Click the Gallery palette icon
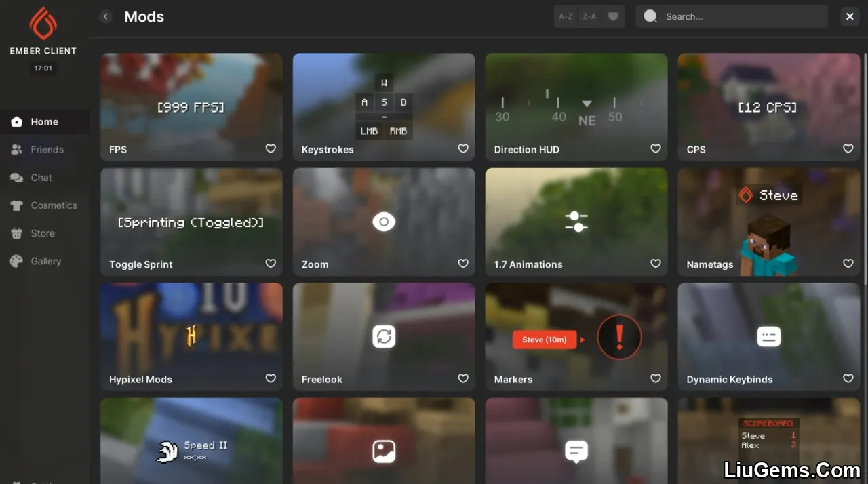The width and height of the screenshot is (868, 484). [17, 261]
